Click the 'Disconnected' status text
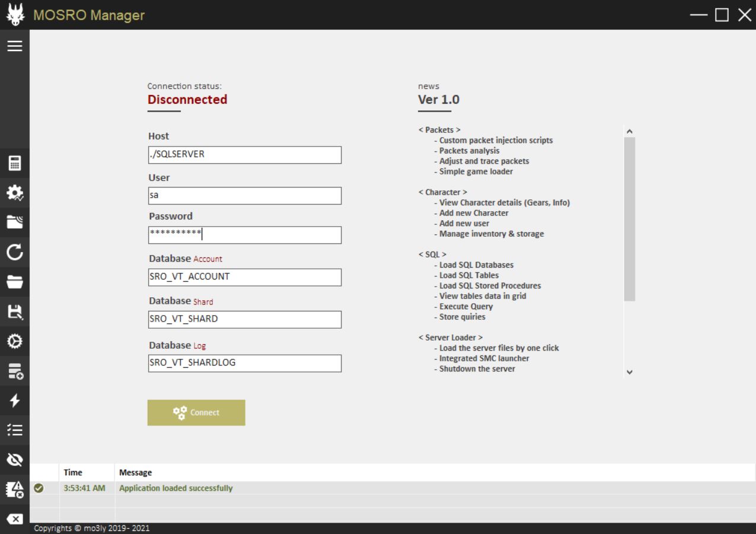756x534 pixels. click(x=187, y=100)
